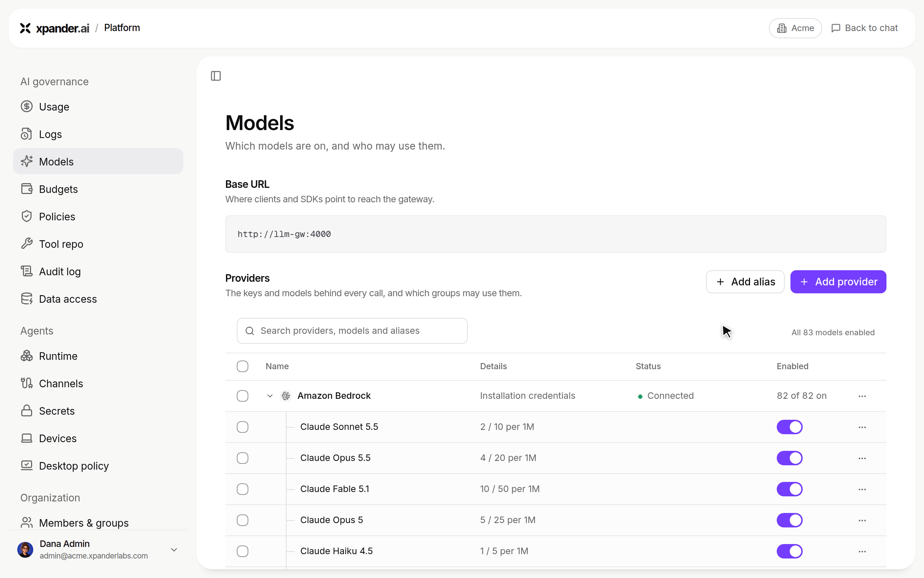Focus the Search providers, models and aliases field
The image size is (924, 578).
[x=352, y=331]
